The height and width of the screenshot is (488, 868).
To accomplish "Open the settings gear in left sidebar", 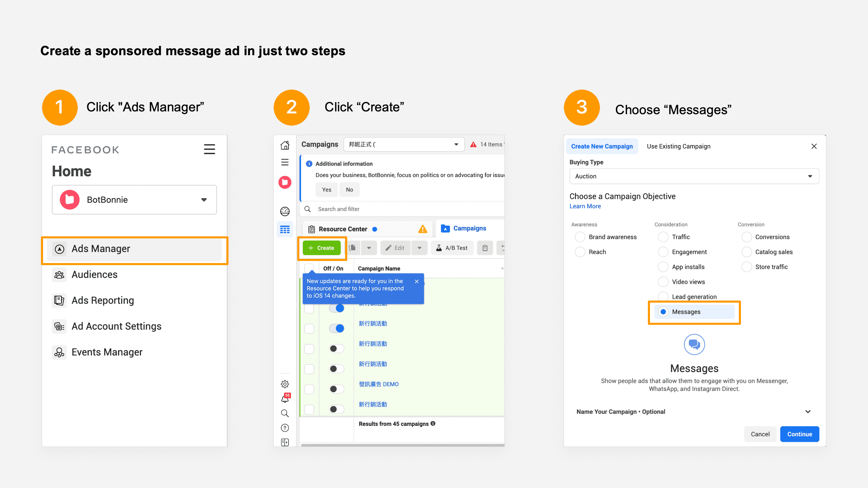I will click(285, 384).
